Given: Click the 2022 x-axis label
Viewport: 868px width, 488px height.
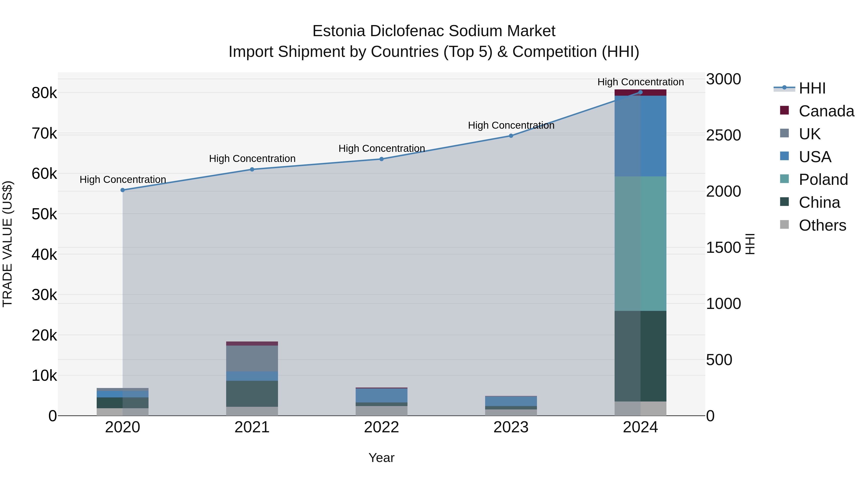Looking at the screenshot, I should click(x=381, y=427).
